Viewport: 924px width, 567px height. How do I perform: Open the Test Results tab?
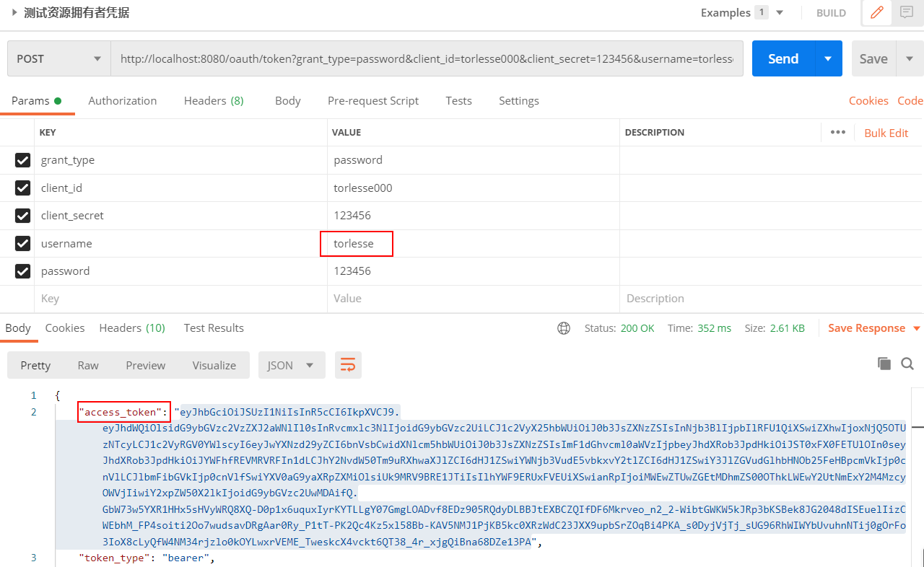coord(214,328)
